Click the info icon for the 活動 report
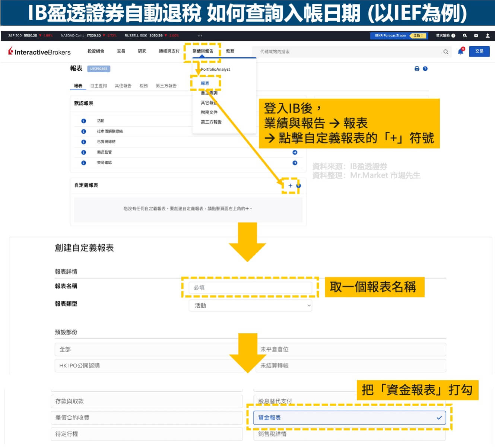Viewport: 495px width, 448px height. (83, 121)
